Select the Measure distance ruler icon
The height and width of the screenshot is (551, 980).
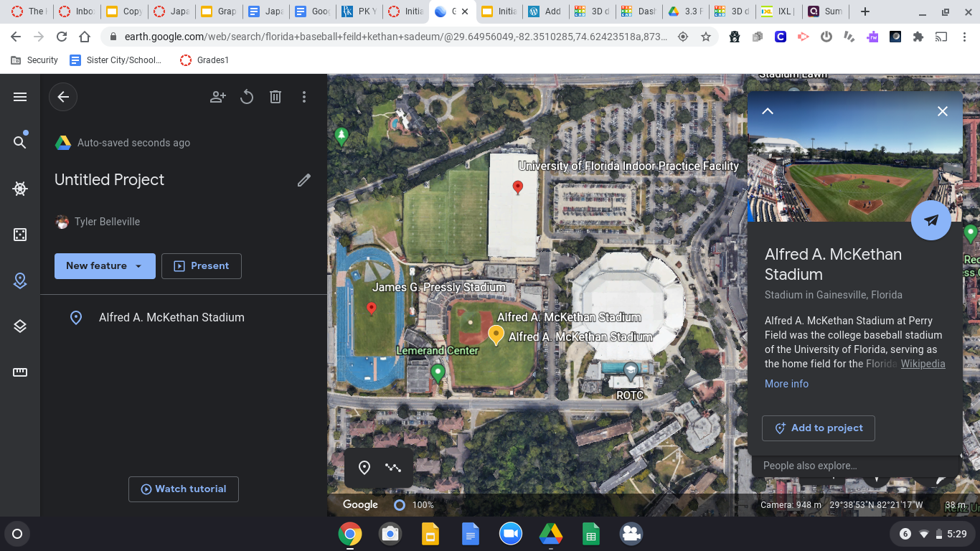(20, 372)
